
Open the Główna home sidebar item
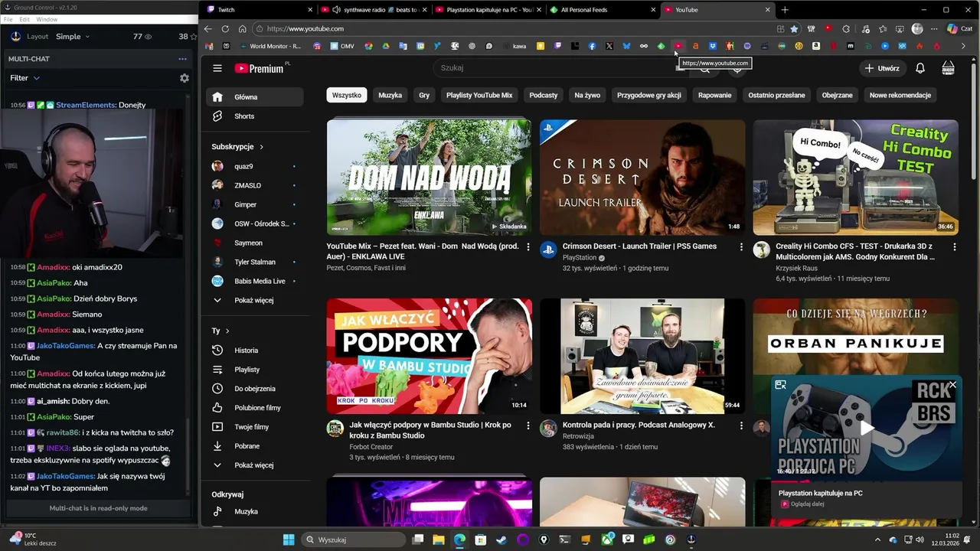[x=254, y=97]
